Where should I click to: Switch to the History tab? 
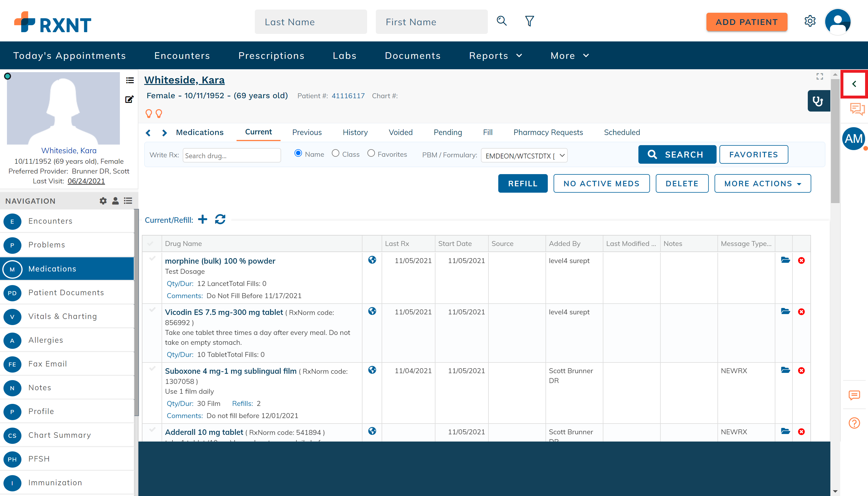pos(355,132)
